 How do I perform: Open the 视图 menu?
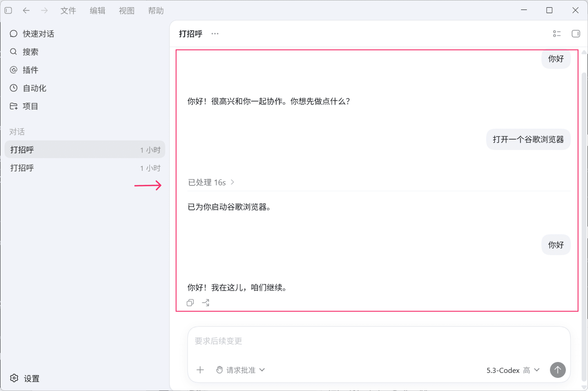pos(127,10)
